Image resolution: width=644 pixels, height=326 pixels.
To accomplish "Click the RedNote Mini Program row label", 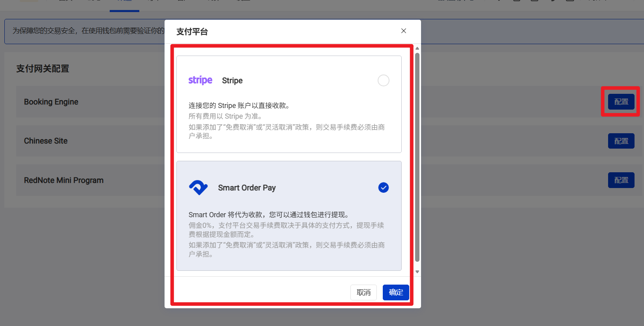I will click(x=64, y=180).
